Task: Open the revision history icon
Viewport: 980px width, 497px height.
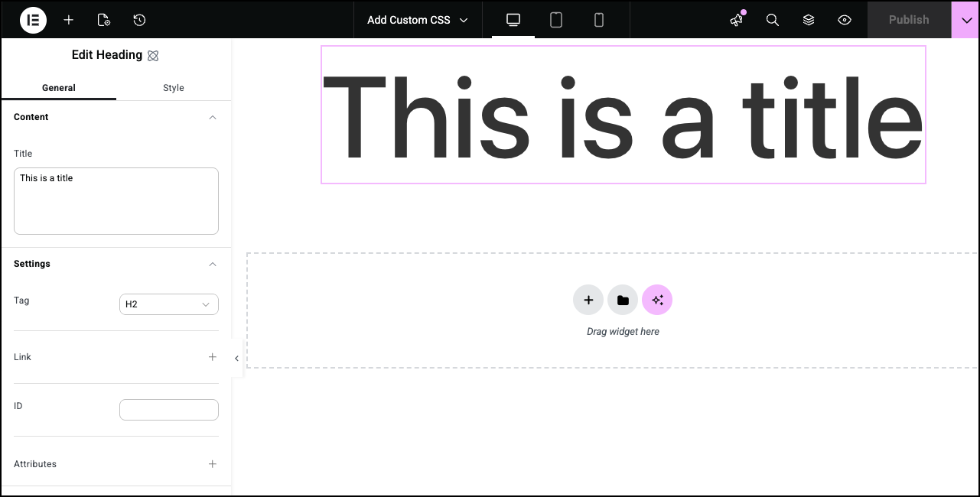Action: pos(139,20)
